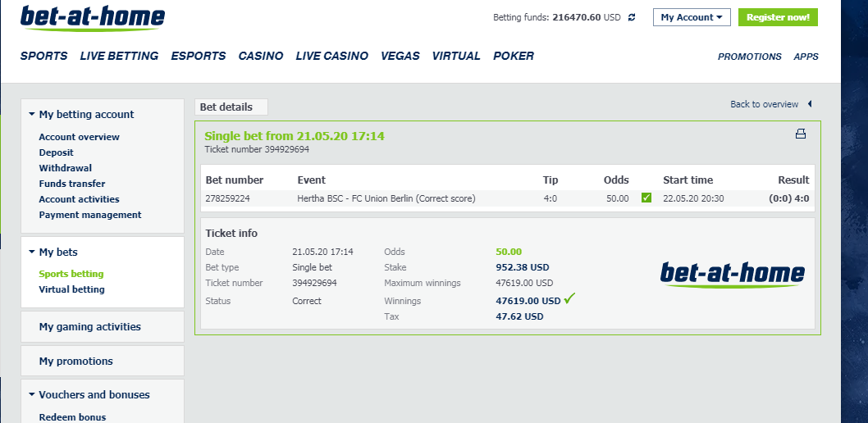Click the Correct status value

click(307, 302)
